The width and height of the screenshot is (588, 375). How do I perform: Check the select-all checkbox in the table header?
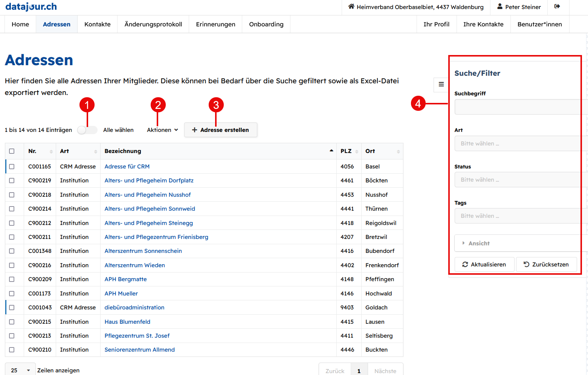tap(12, 151)
